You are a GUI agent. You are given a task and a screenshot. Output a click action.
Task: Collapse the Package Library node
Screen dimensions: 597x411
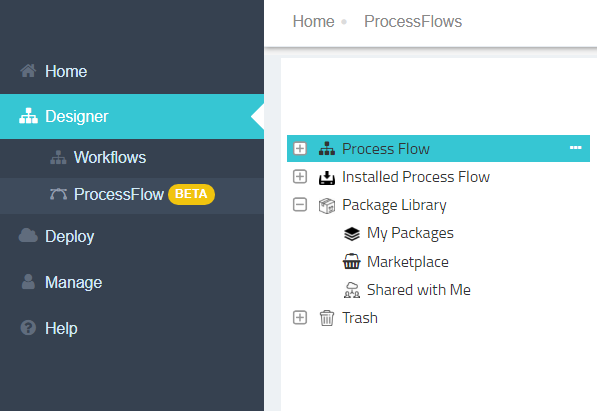(x=300, y=205)
